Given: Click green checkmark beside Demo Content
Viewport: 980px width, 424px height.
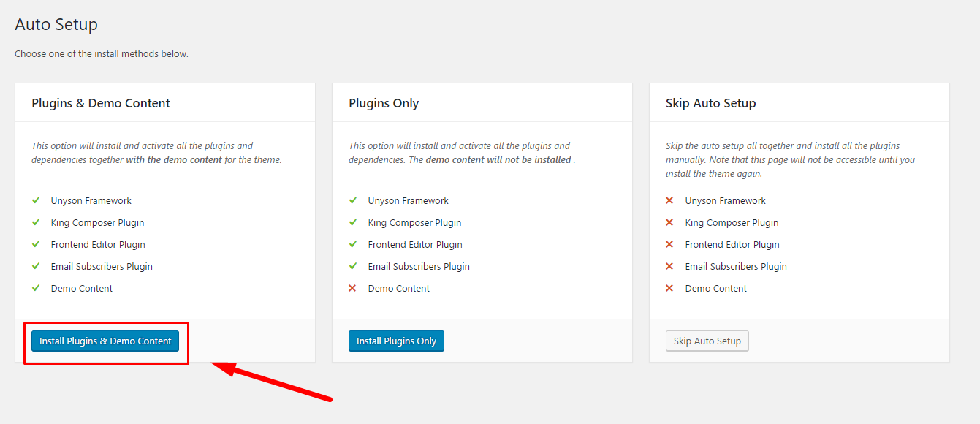Looking at the screenshot, I should pyautogui.click(x=36, y=289).
